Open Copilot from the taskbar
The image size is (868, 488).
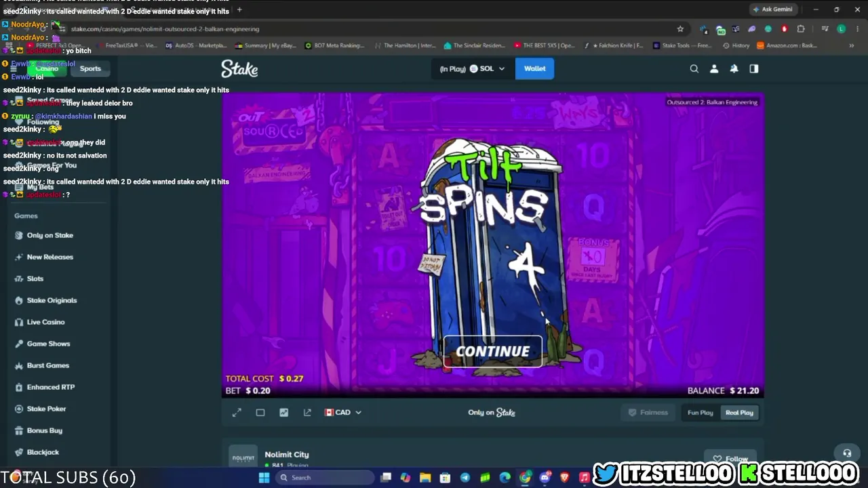click(406, 477)
